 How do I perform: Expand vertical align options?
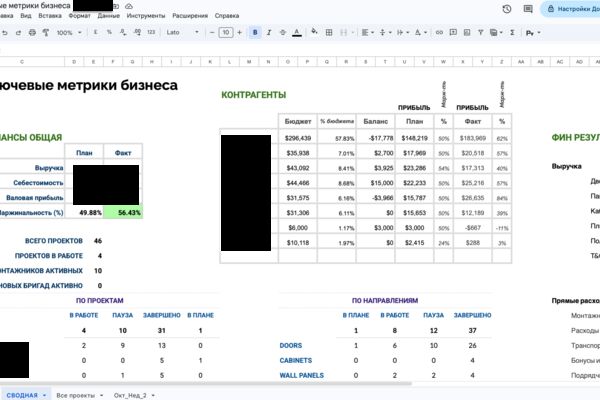[385, 33]
